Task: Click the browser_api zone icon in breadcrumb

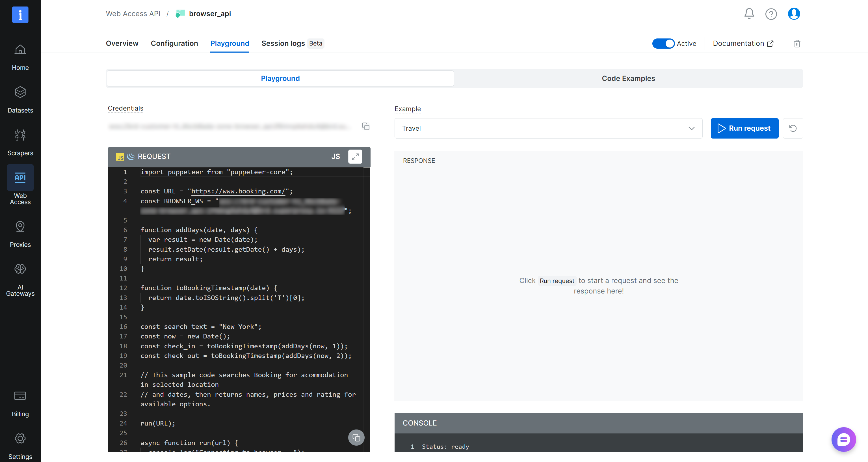Action: pyautogui.click(x=180, y=14)
